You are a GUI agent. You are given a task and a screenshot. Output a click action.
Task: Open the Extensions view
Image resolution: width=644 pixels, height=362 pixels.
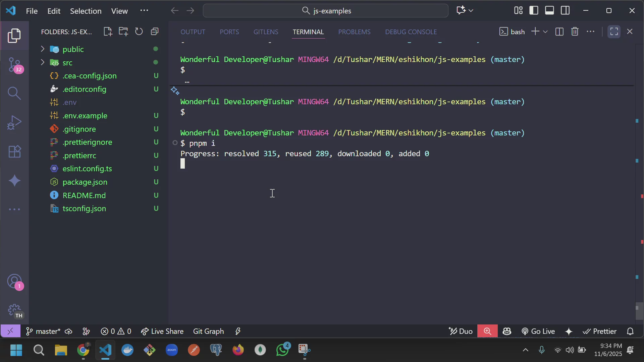click(15, 152)
